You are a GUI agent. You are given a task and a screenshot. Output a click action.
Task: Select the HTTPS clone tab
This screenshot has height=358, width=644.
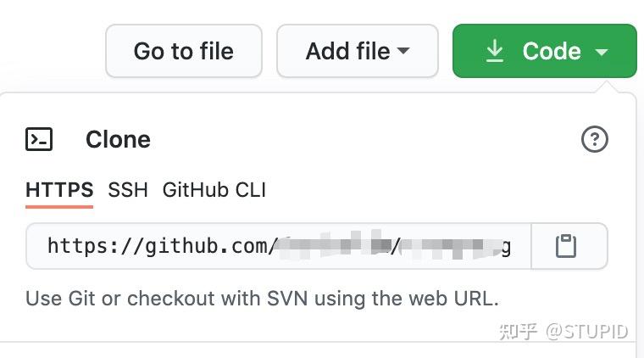point(59,190)
